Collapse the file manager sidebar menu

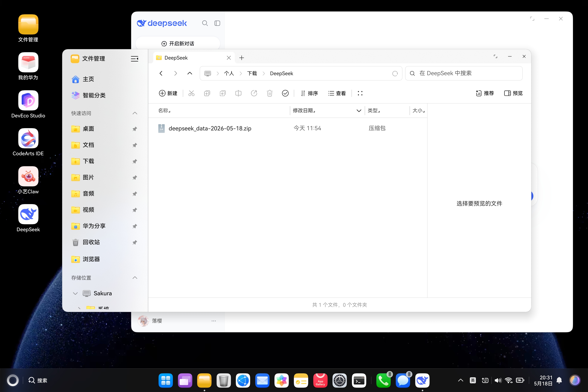click(x=135, y=59)
